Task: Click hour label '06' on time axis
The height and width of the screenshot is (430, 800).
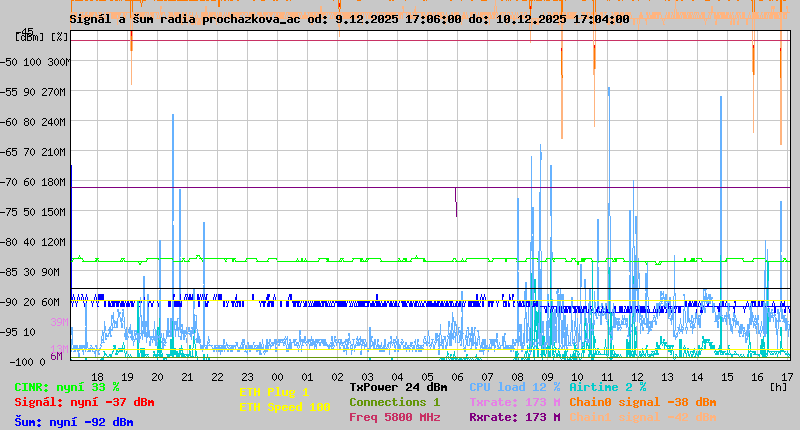Action: click(458, 377)
